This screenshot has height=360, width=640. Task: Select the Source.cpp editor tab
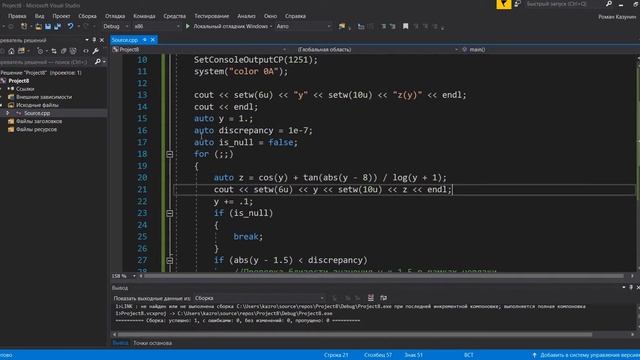coord(124,40)
